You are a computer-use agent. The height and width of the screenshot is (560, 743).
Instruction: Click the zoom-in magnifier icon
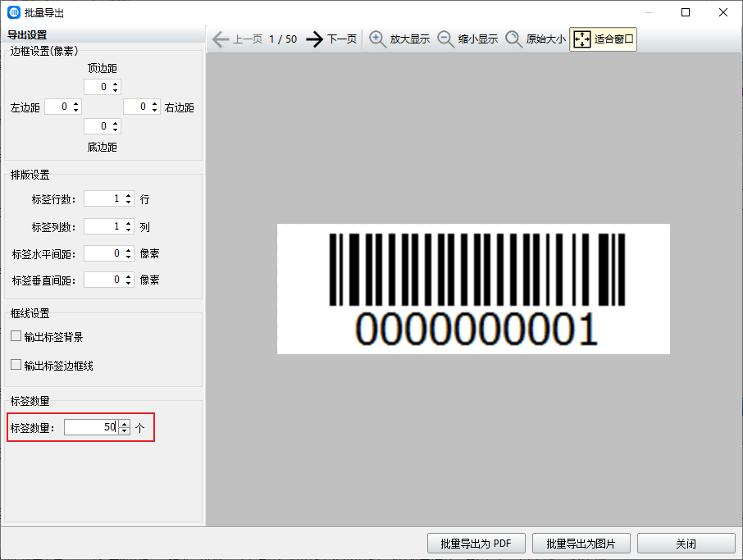click(x=377, y=39)
